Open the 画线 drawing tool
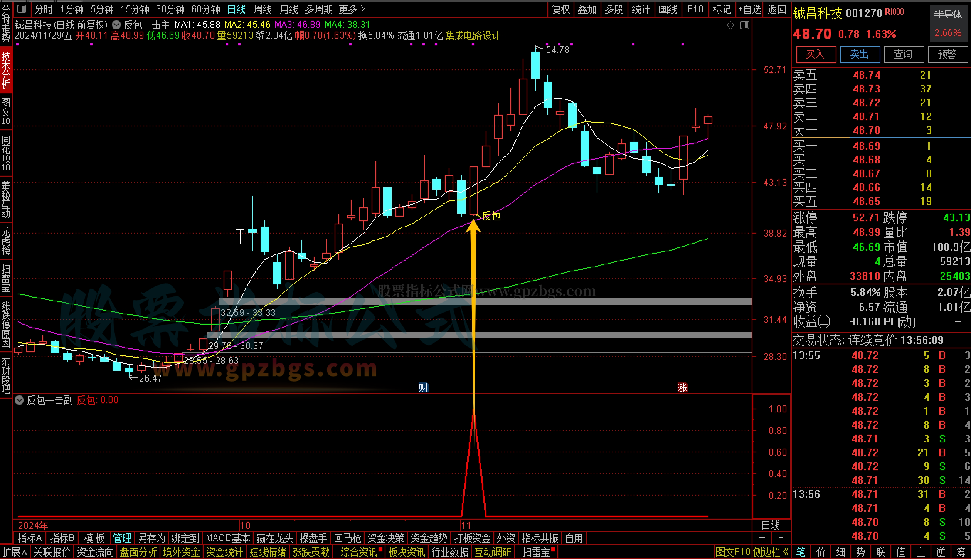Viewport: 971px width, 560px height. tap(668, 9)
